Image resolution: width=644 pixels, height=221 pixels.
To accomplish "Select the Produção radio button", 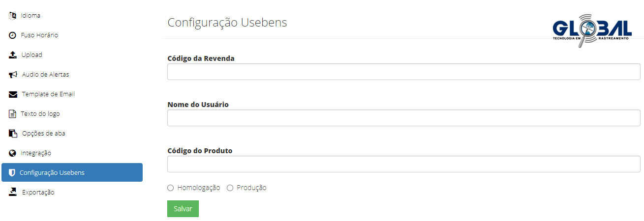I will [x=230, y=188].
